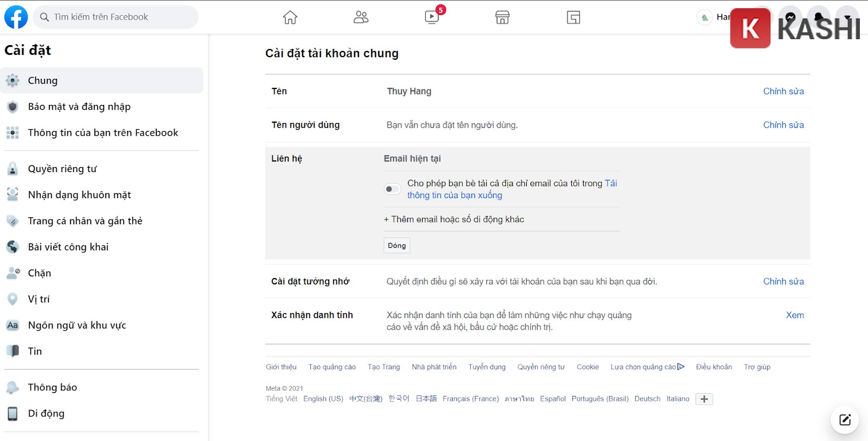
Task: Select Español language in footer
Action: coord(553,399)
